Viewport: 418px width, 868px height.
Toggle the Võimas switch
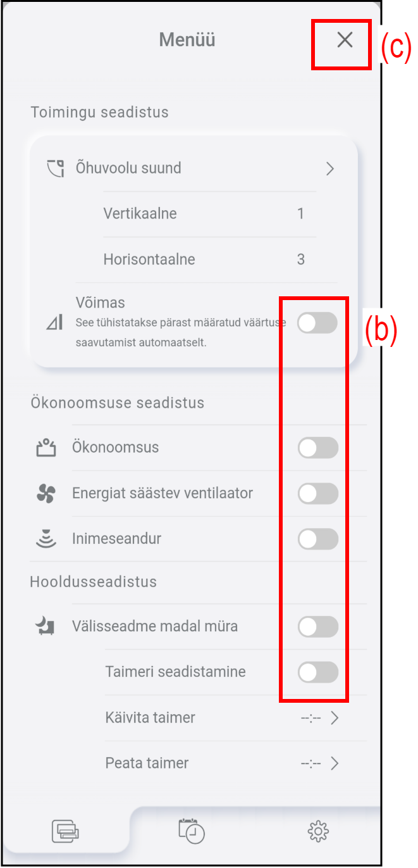pos(317,323)
